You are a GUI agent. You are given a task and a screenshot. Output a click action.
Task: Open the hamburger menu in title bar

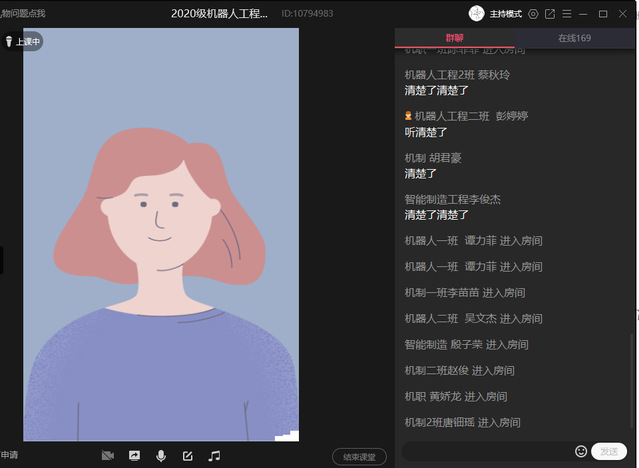567,14
